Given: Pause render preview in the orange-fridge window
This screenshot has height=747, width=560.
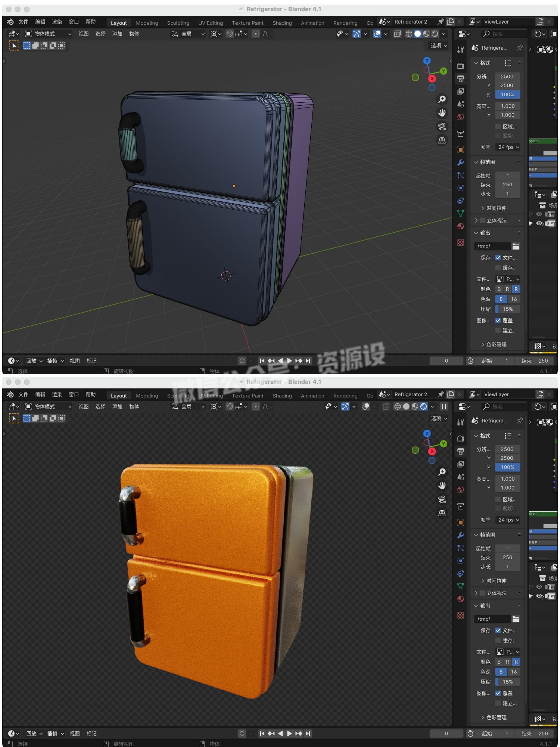Looking at the screenshot, I should pos(444,406).
